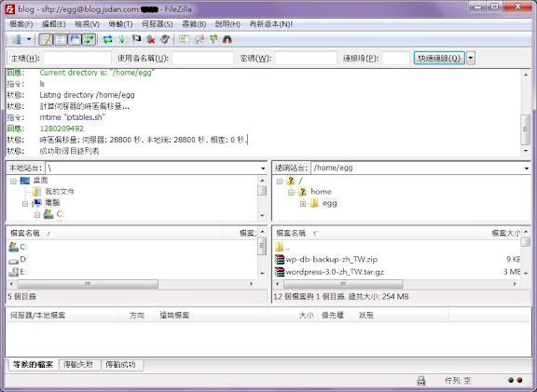Open the filename filters icon

tap(184, 40)
